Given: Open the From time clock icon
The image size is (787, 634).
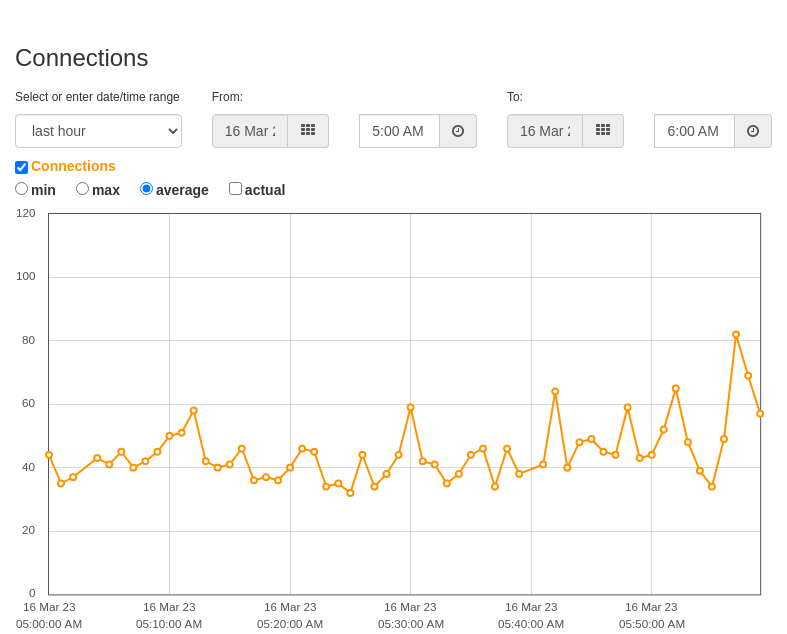Looking at the screenshot, I should 458,131.
